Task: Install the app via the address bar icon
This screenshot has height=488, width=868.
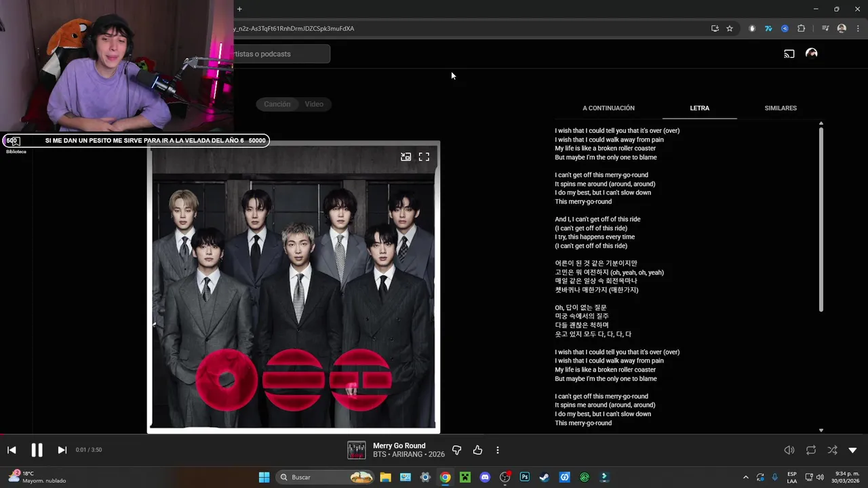Action: point(715,28)
